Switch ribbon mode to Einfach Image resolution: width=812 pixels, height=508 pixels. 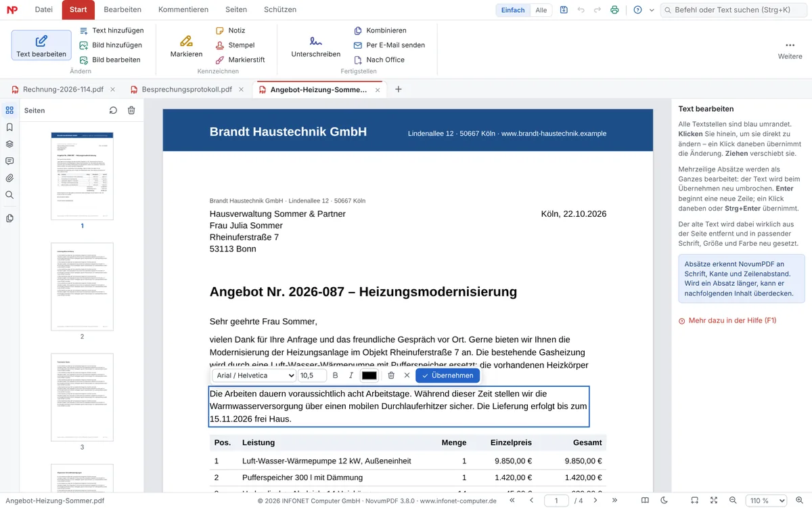pos(513,10)
